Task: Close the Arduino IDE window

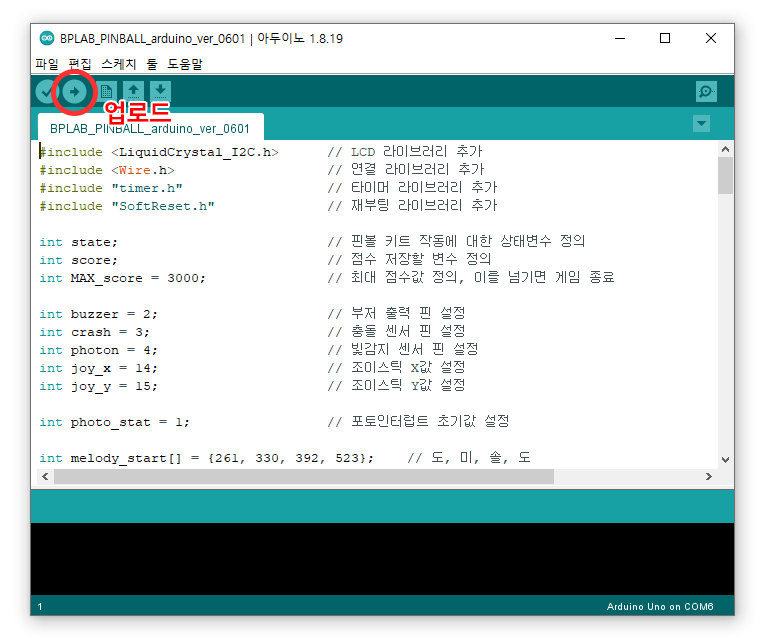Action: 710,38
